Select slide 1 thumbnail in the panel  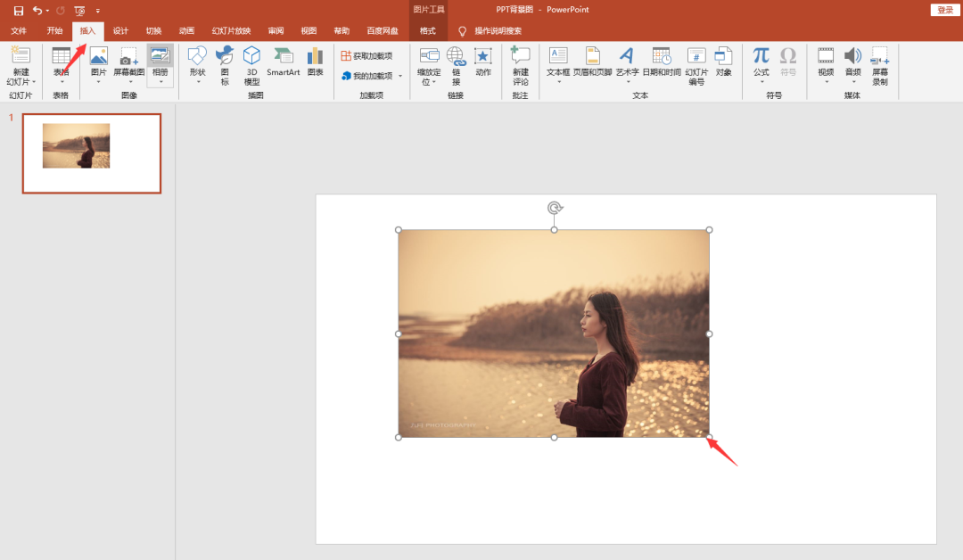tap(92, 153)
